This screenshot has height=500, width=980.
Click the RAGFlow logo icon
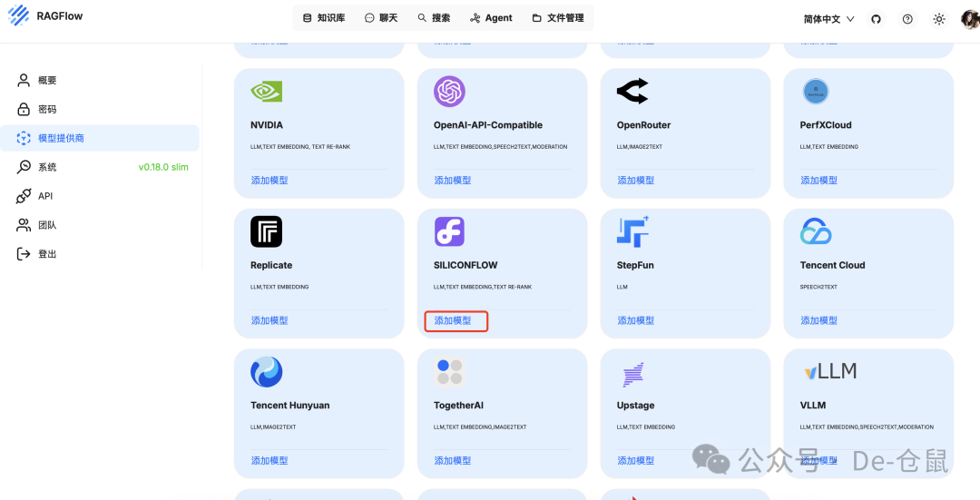[18, 15]
